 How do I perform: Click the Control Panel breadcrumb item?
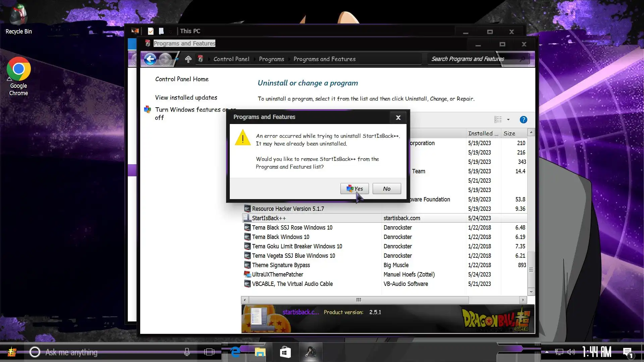point(231,59)
